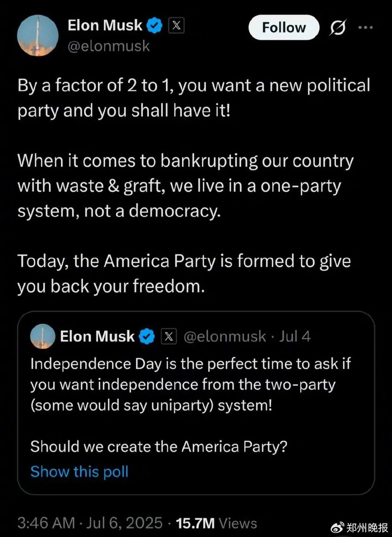Click the 郑州晚报 watermark text
This screenshot has width=392, height=537.
(x=366, y=527)
